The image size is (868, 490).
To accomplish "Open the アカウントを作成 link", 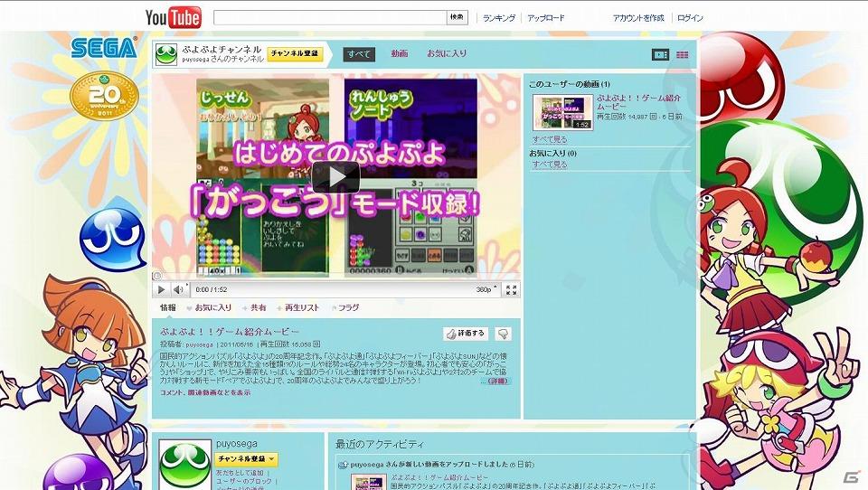I will [638, 18].
